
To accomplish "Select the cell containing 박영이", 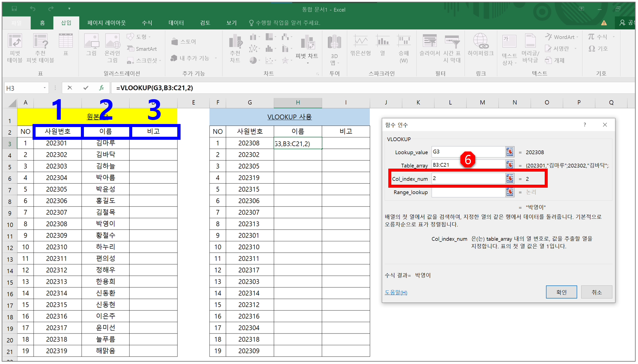I will point(105,224).
